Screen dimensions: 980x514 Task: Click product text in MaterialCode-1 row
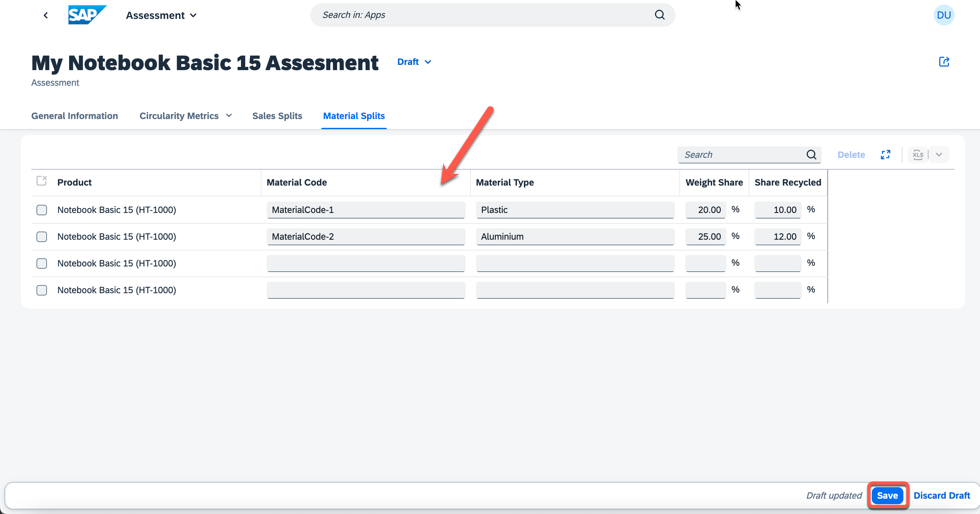[116, 210]
